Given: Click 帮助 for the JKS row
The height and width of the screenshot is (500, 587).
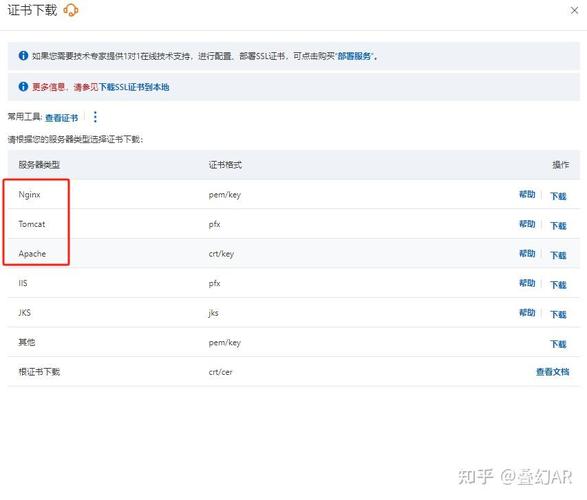Looking at the screenshot, I should (x=527, y=312).
